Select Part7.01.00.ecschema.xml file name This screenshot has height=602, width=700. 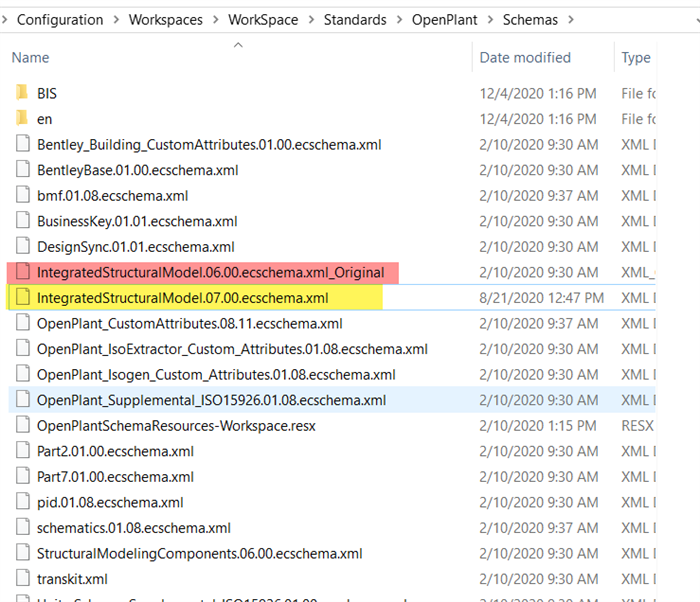(115, 477)
